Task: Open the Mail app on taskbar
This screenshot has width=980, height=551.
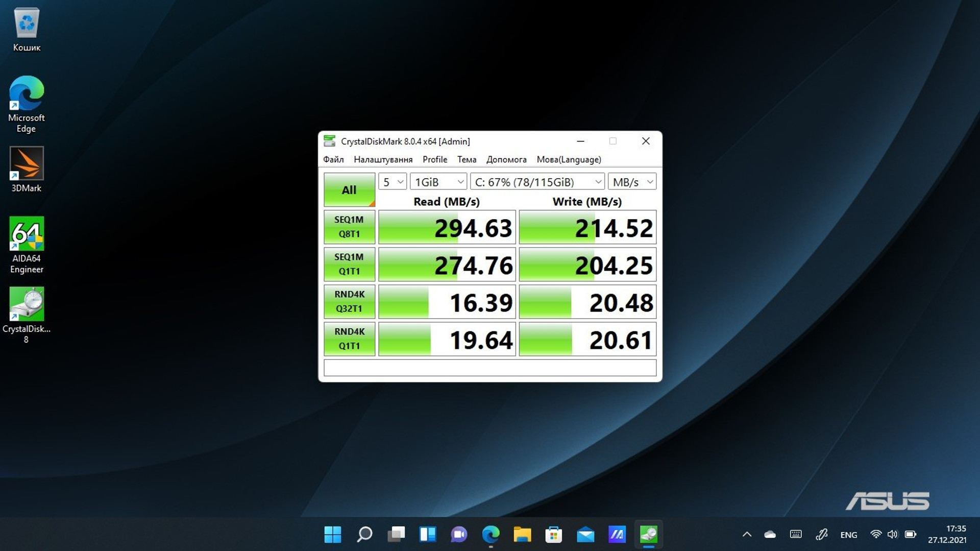Action: [x=585, y=535]
